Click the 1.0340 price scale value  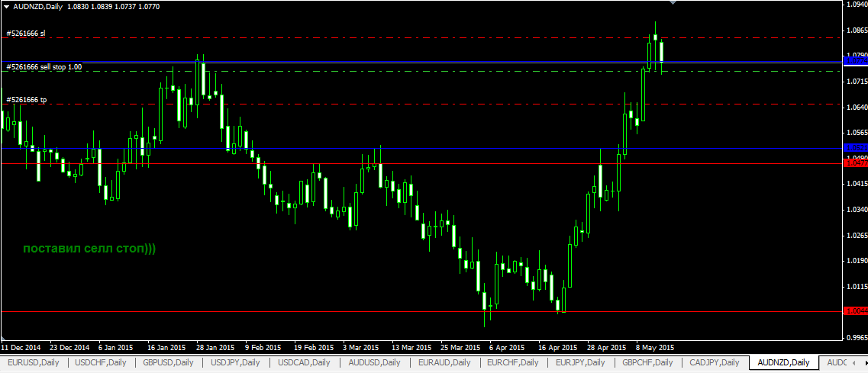pos(857,210)
